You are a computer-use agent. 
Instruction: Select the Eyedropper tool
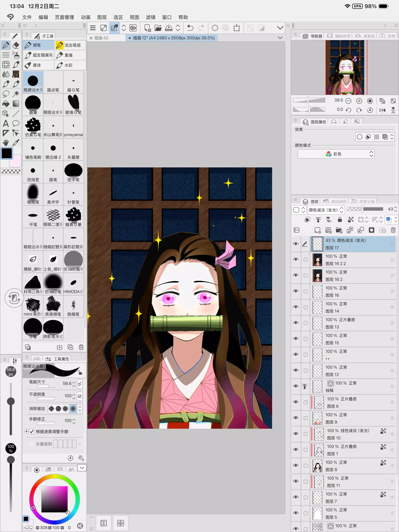[x=16, y=143]
